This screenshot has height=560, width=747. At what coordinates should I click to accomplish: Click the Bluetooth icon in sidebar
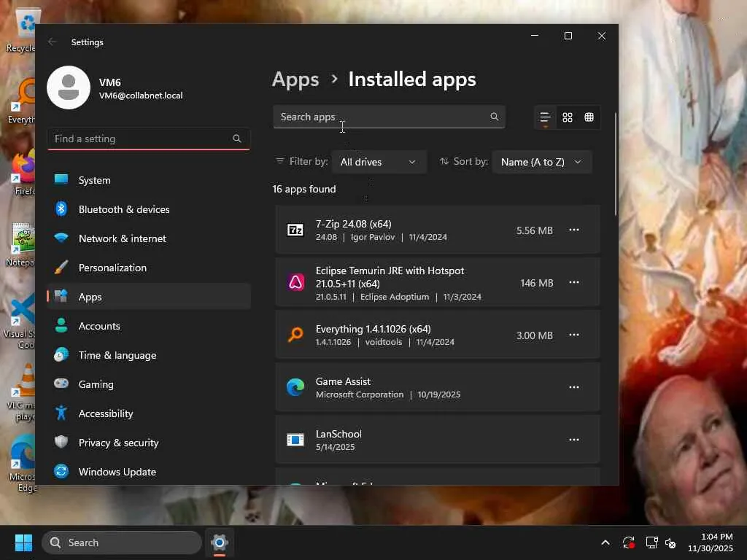(x=61, y=209)
